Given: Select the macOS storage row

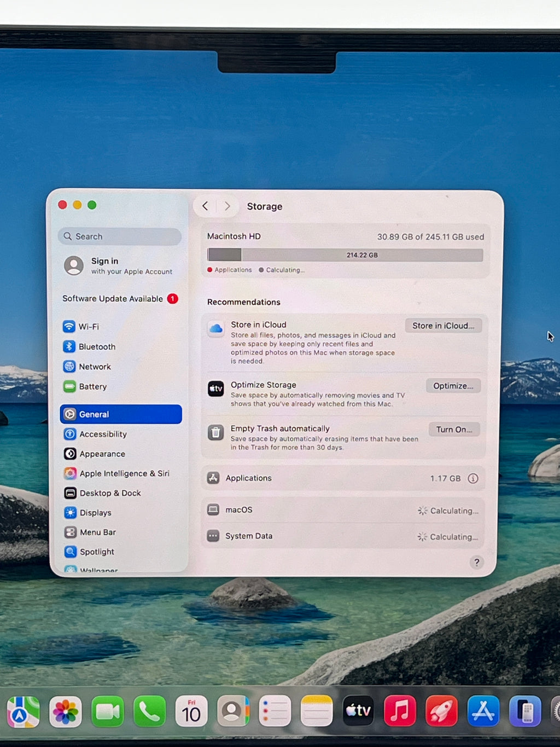Looking at the screenshot, I should point(343,510).
